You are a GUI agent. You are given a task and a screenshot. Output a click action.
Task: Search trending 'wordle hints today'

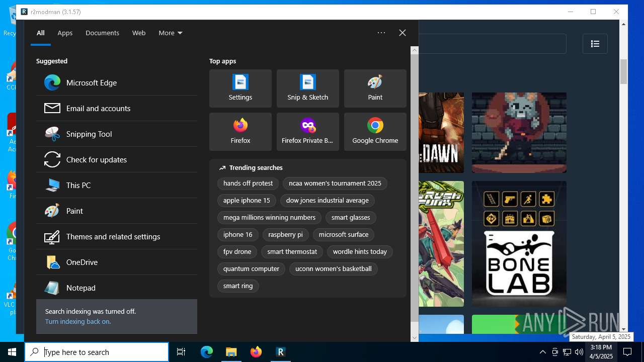pos(360,251)
